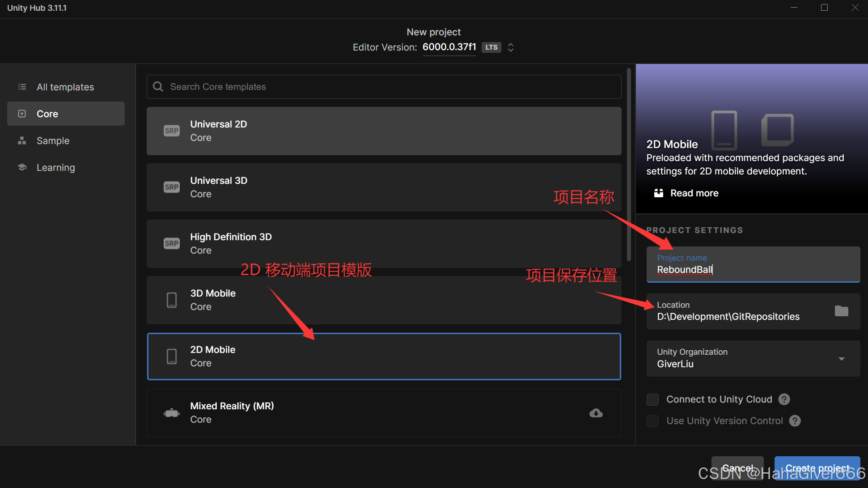The width and height of the screenshot is (868, 488).
Task: Click the Create project button
Action: pos(817,468)
